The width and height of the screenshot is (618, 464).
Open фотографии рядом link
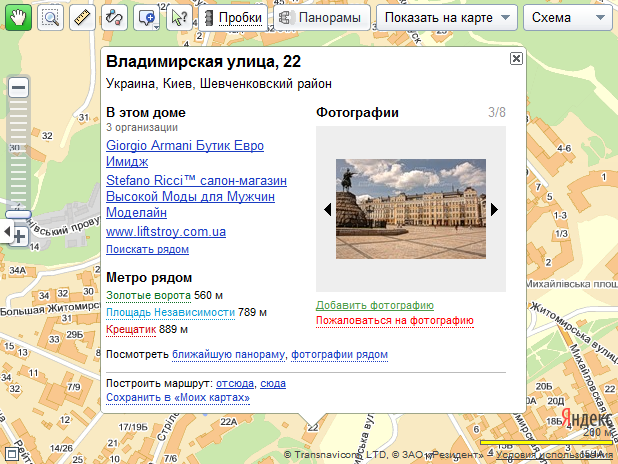point(339,354)
